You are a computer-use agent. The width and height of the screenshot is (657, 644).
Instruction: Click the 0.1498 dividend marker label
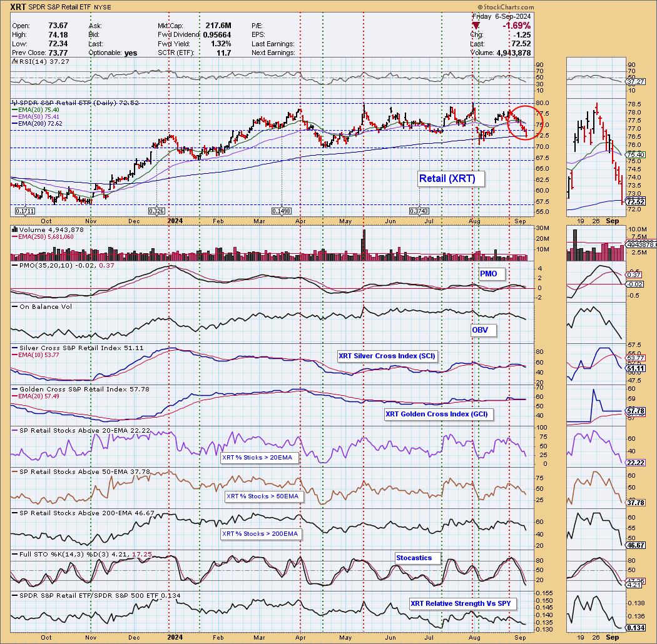click(x=282, y=211)
